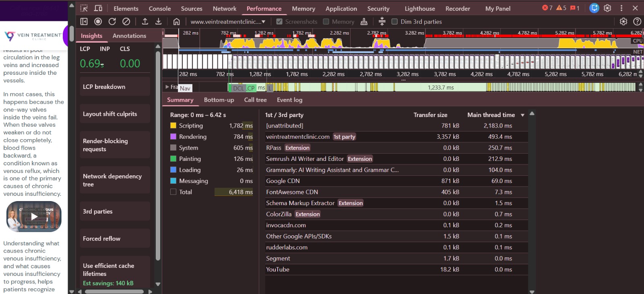Screen dimensions: 644x294
Task: Expand the Layout shift culprits insight
Action: [x=115, y=114]
